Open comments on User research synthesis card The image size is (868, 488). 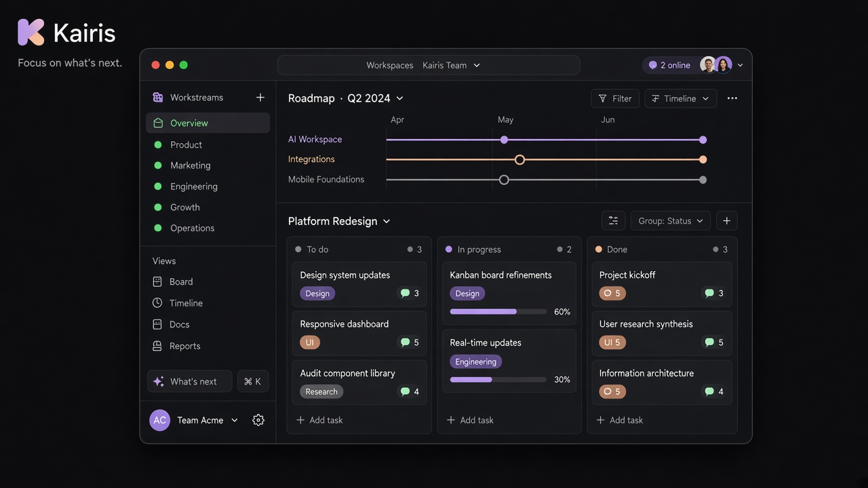coord(713,342)
